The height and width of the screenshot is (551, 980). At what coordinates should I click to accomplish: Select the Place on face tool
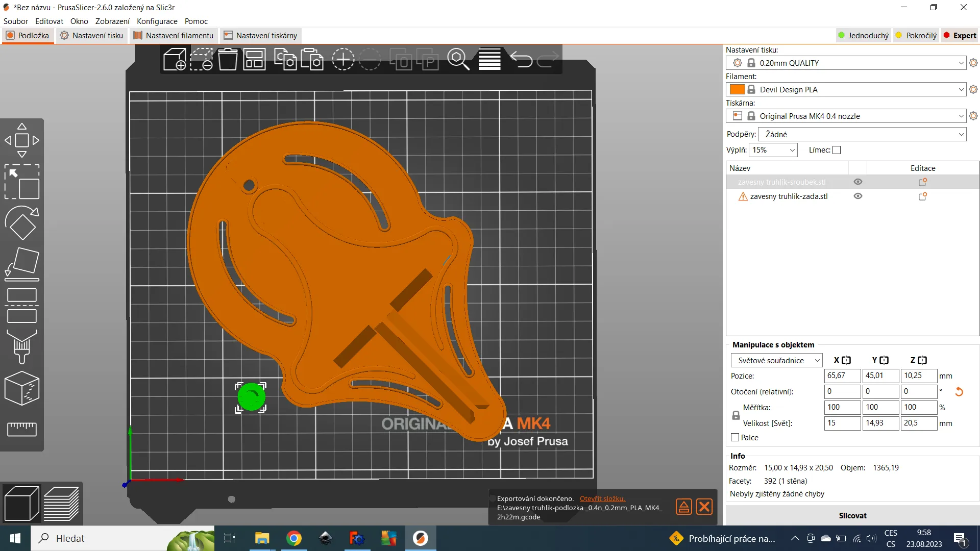pyautogui.click(x=21, y=264)
